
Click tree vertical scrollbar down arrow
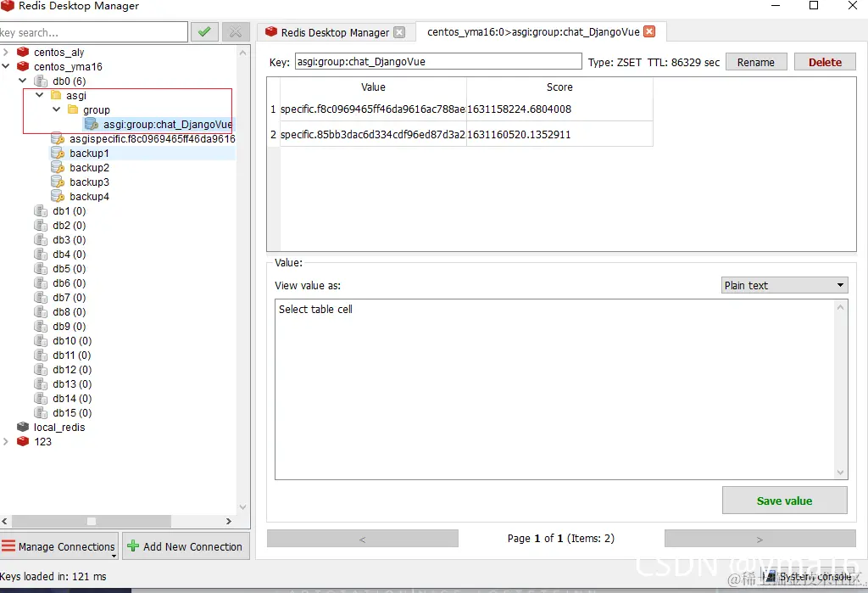click(242, 506)
